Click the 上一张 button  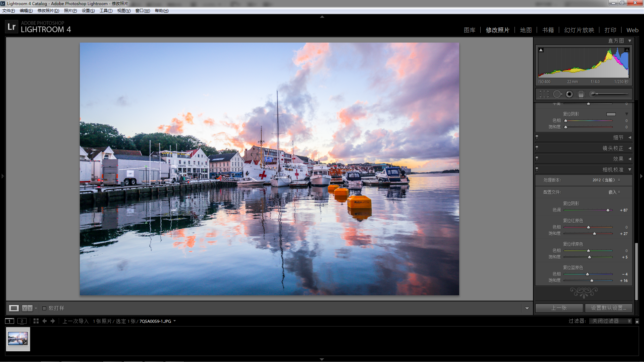point(559,308)
